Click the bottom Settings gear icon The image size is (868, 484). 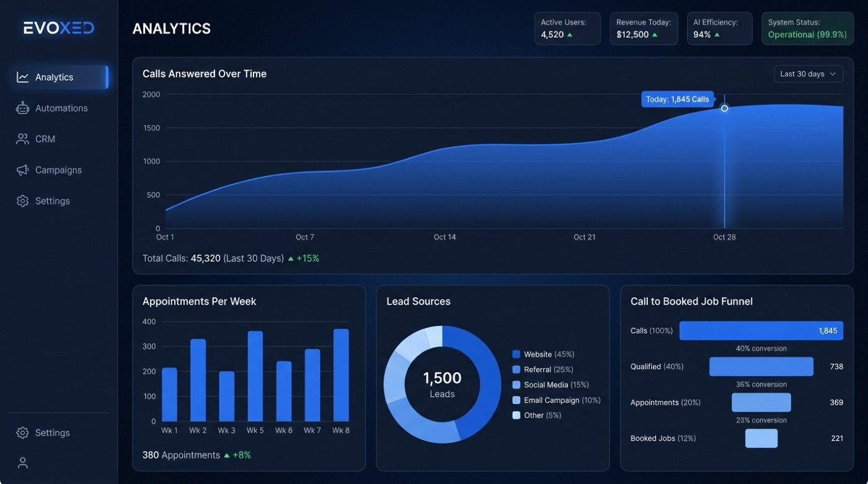point(22,433)
